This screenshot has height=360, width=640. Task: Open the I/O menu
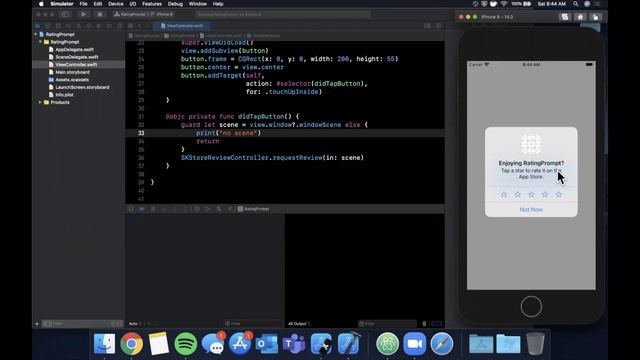pyautogui.click(x=133, y=4)
